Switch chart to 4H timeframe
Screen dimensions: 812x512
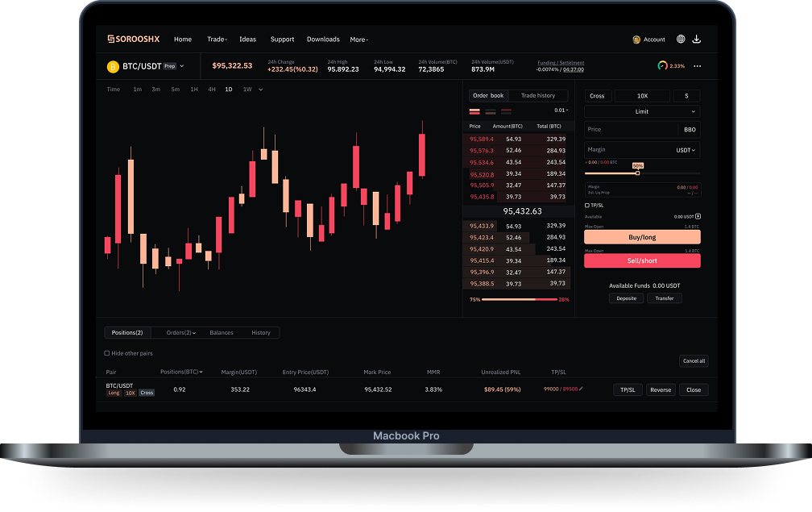211,89
